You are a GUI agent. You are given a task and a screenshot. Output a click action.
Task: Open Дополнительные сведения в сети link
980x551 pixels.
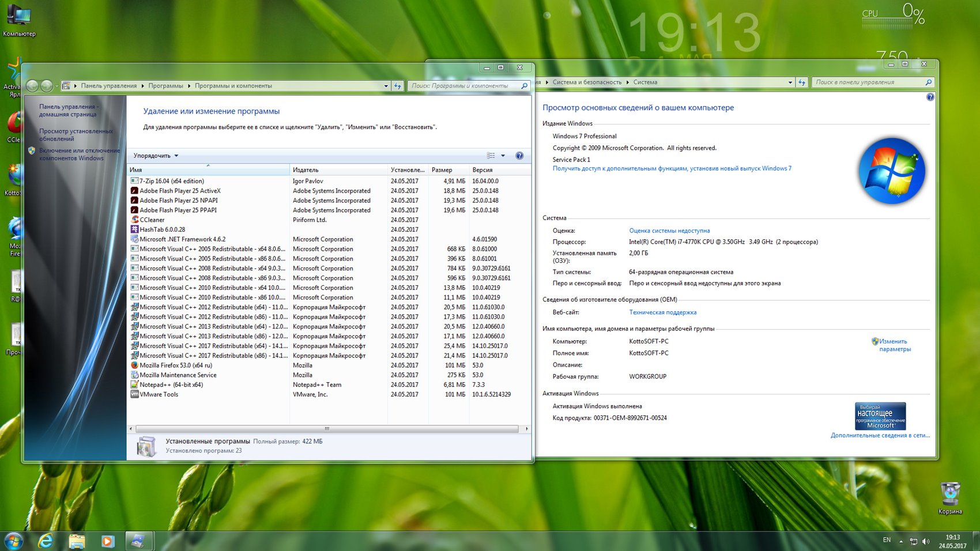tap(880, 436)
